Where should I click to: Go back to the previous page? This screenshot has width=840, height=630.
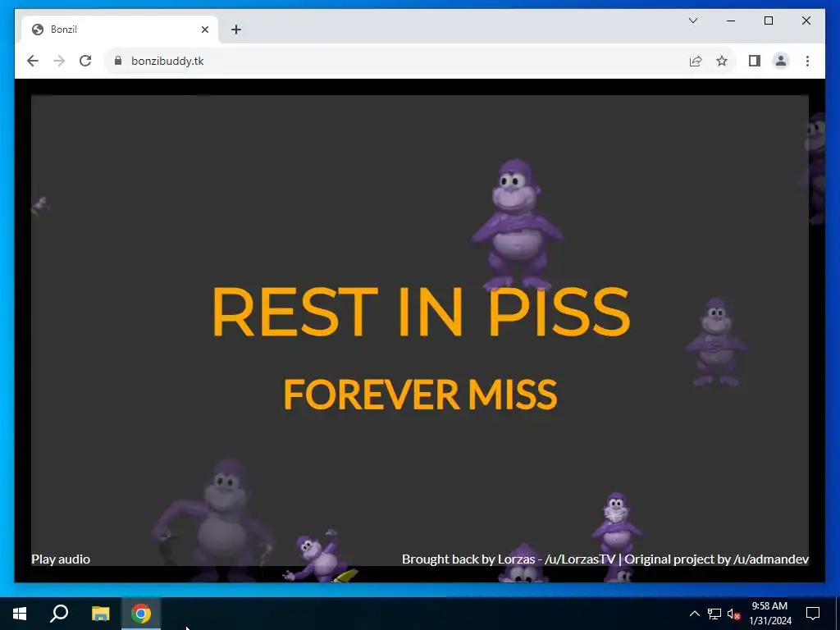(x=33, y=61)
